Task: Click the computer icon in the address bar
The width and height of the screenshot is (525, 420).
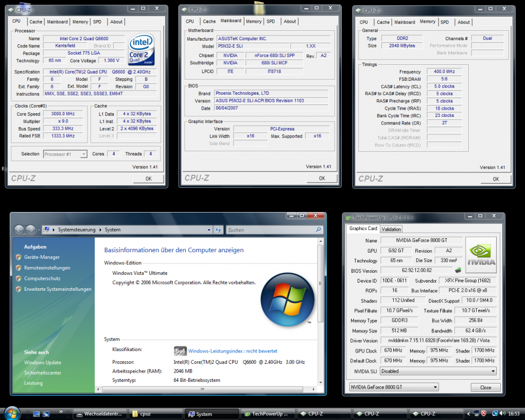Action: [x=46, y=230]
